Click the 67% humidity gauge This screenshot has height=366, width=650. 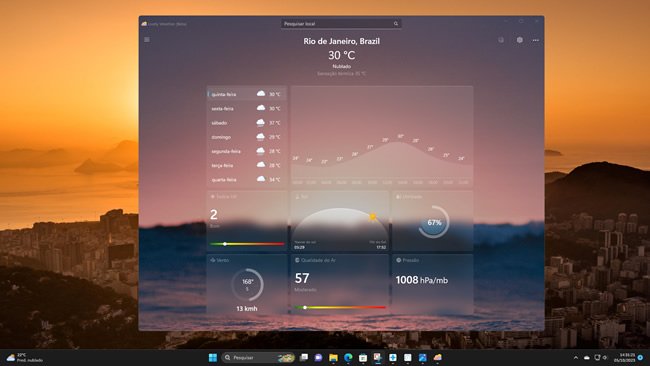click(434, 222)
